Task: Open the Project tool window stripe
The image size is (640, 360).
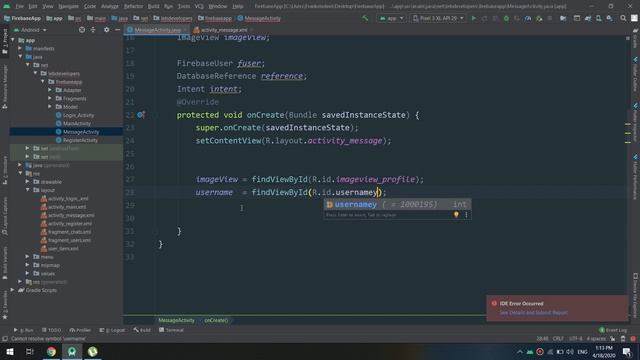Action: tap(5, 42)
